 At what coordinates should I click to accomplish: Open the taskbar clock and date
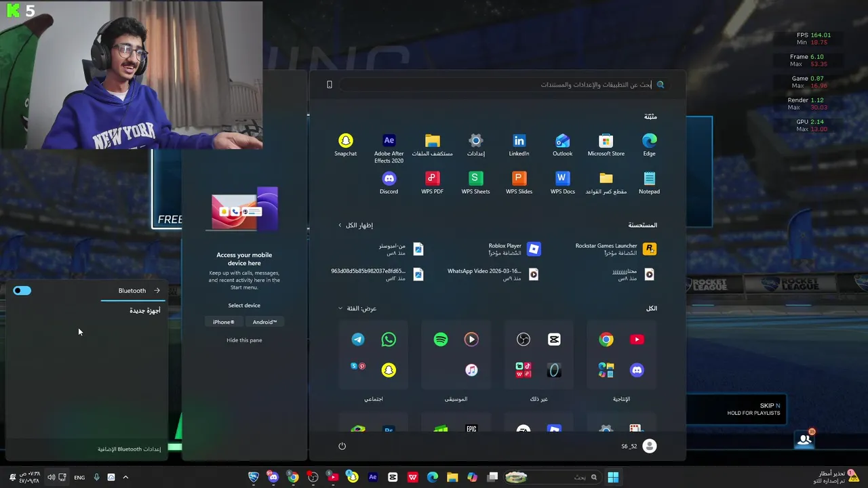coord(29,477)
